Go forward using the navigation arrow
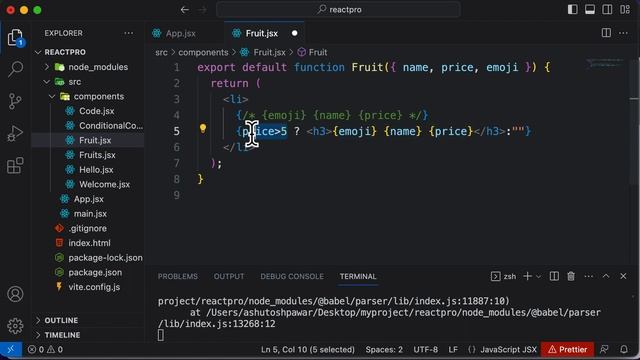Viewport: 640px width, 360px height. (202, 9)
